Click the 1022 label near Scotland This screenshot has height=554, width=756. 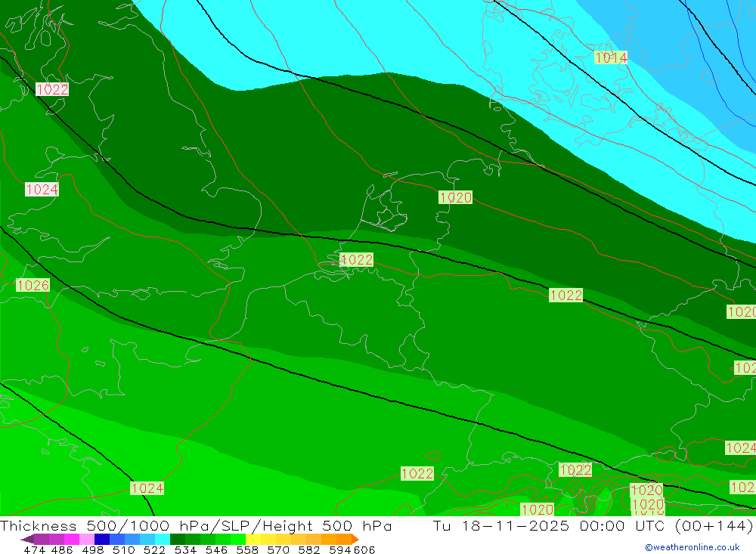[x=52, y=89]
